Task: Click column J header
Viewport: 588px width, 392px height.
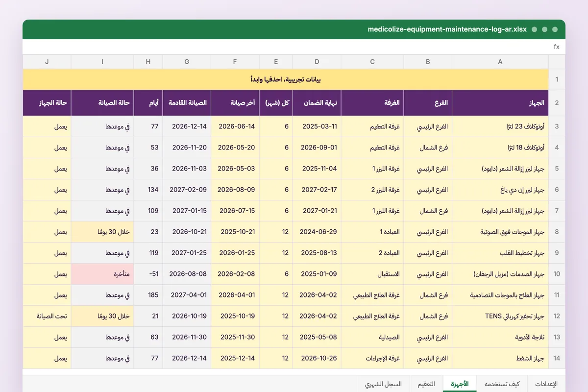Action: click(x=47, y=62)
